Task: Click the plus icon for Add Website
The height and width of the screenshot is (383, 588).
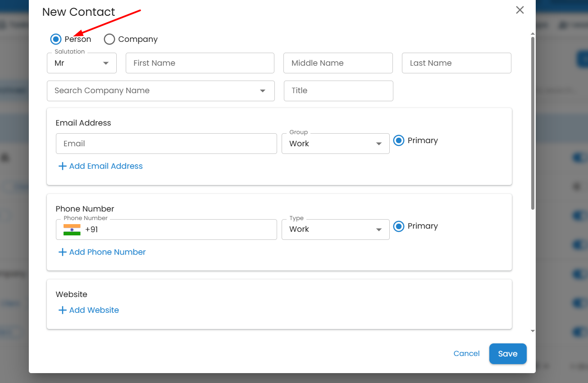Action: 63,311
